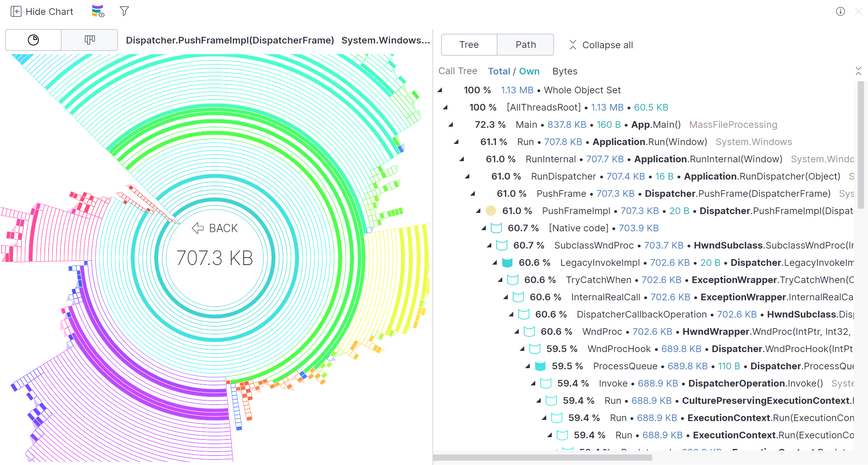
Task: Click the database view options icon
Action: pyautogui.click(x=98, y=11)
